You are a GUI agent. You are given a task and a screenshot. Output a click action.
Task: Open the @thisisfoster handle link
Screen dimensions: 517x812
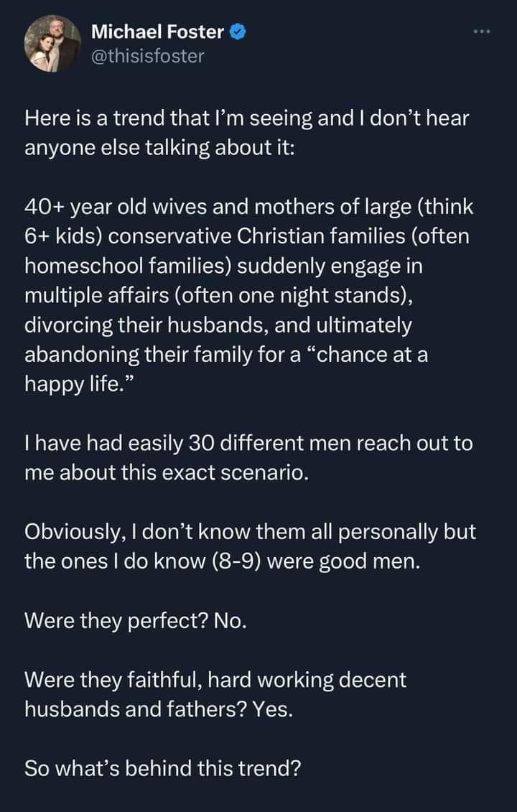coord(148,55)
